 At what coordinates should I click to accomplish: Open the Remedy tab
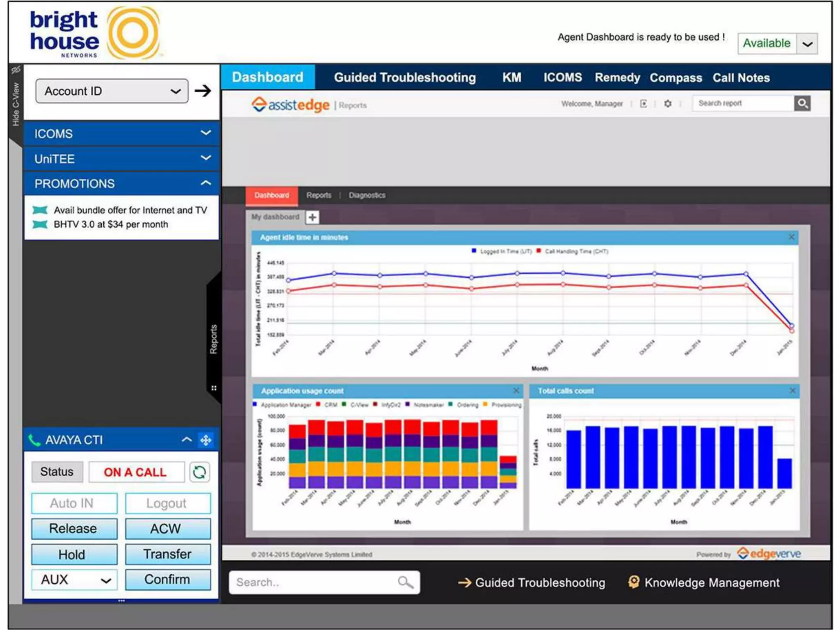617,78
